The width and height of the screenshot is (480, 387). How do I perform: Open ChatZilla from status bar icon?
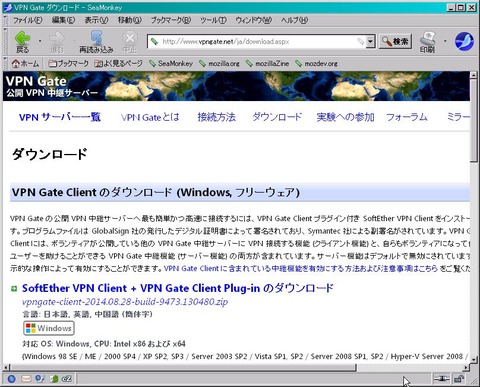tap(68, 379)
